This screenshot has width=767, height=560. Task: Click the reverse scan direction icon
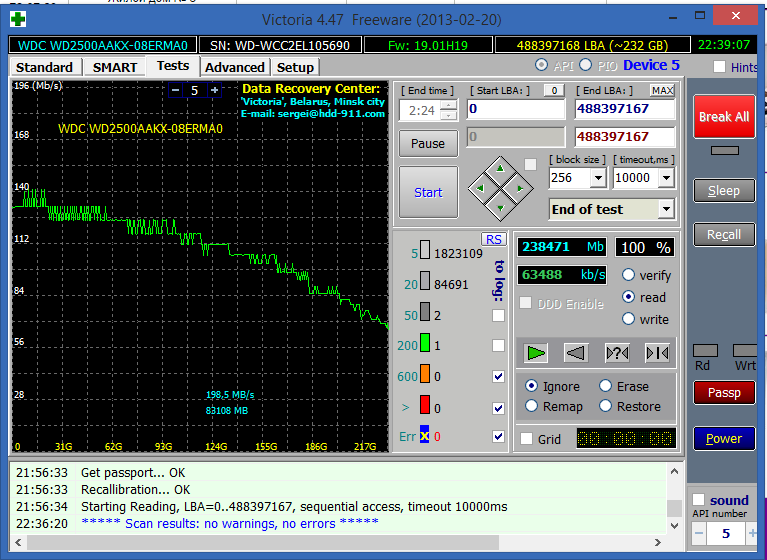click(576, 352)
